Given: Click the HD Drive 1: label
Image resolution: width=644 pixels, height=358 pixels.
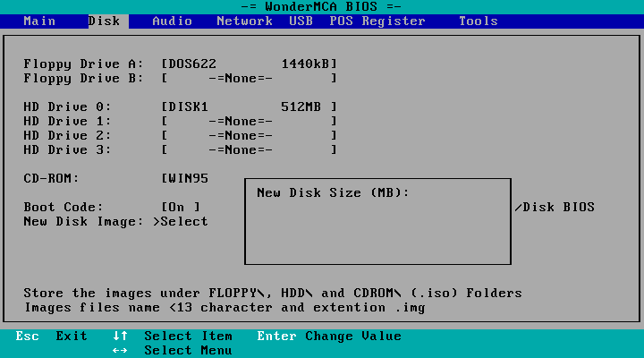Looking at the screenshot, I should (x=67, y=121).
